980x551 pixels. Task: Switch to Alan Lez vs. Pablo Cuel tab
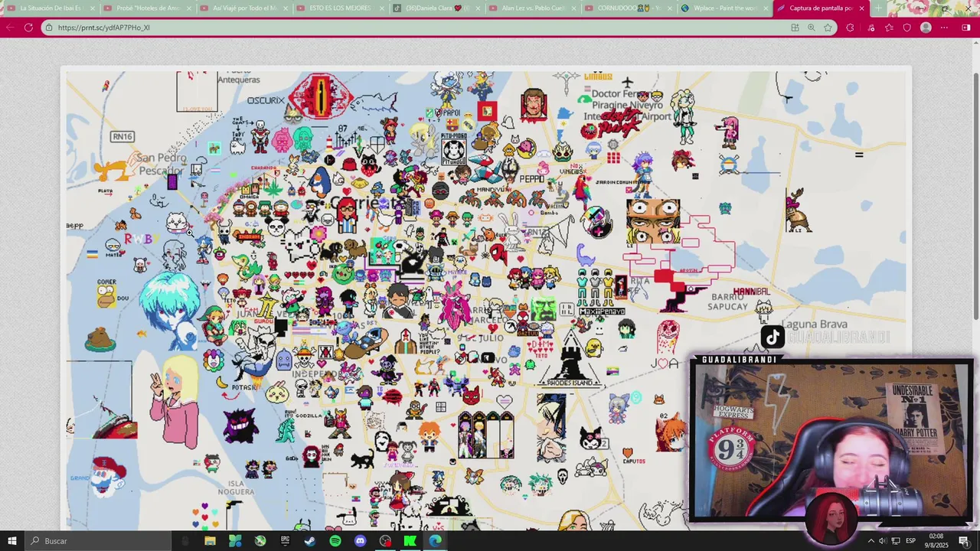(533, 8)
